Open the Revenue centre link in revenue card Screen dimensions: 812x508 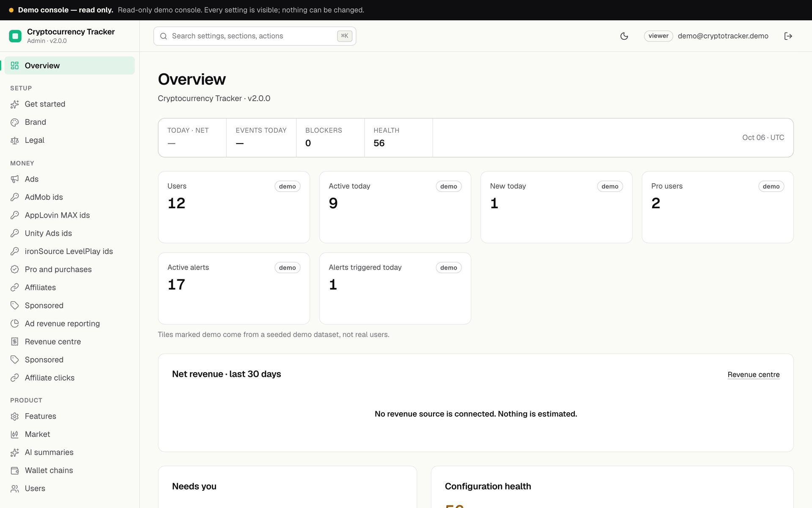[x=753, y=375]
